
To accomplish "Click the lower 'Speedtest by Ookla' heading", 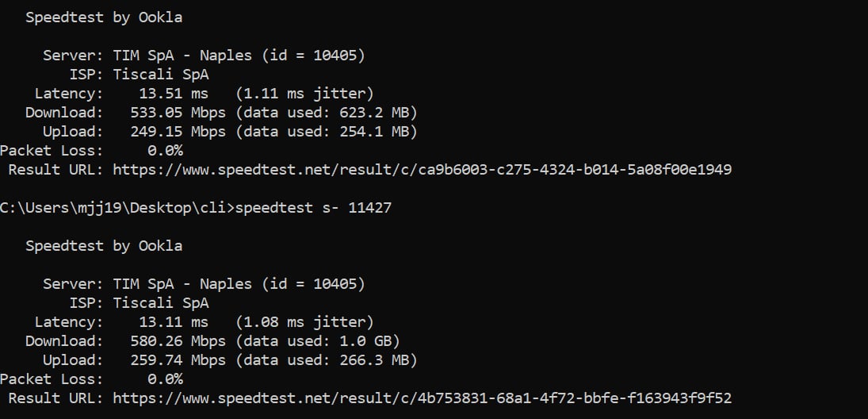I will point(104,246).
